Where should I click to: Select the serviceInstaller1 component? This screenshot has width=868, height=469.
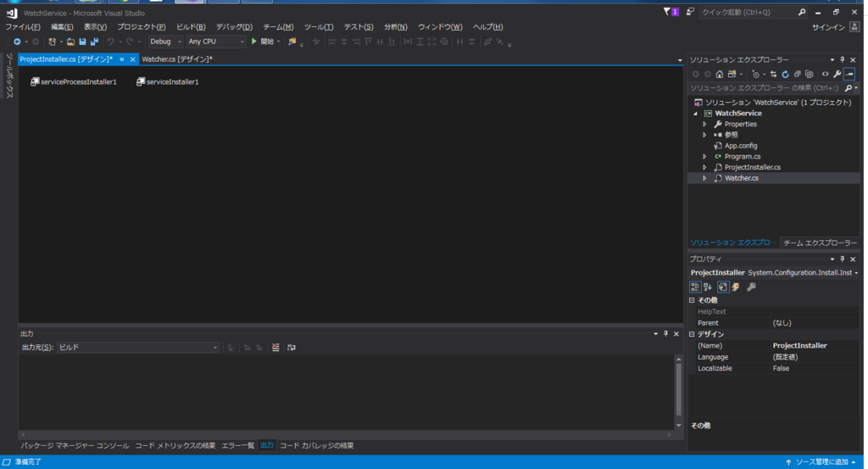167,82
